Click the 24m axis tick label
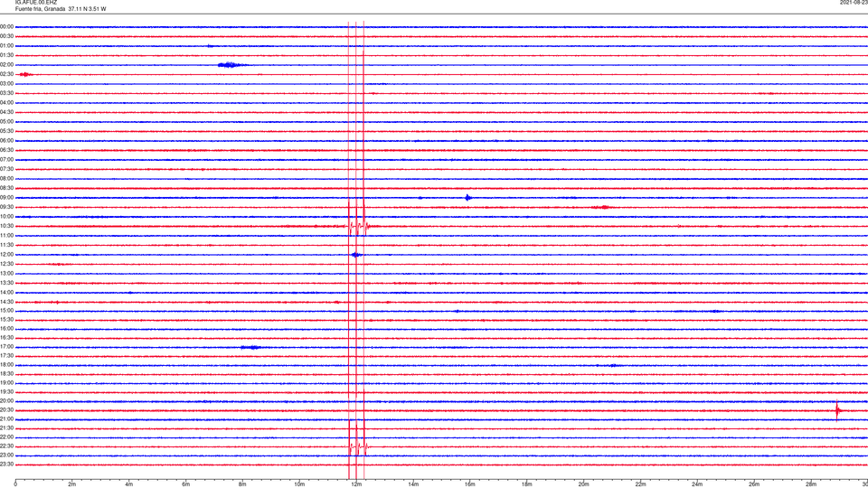The height and width of the screenshot is (488, 868). pyautogui.click(x=697, y=484)
